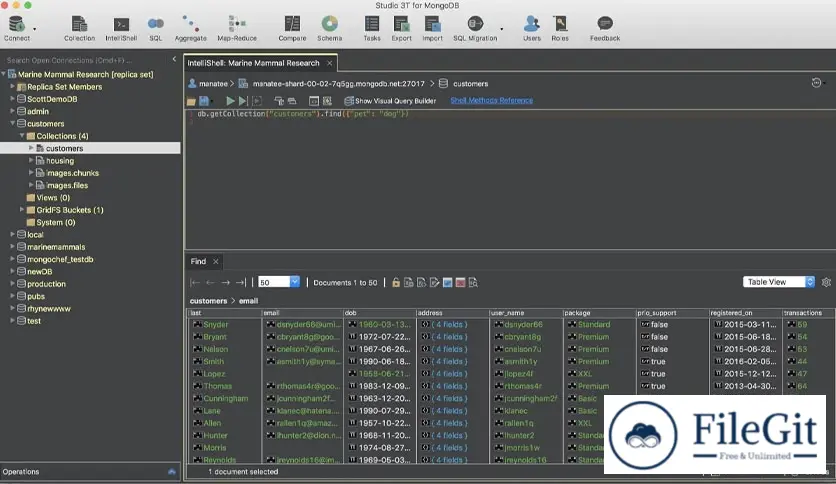Open the SQL query tool
836x484 pixels.
point(156,28)
